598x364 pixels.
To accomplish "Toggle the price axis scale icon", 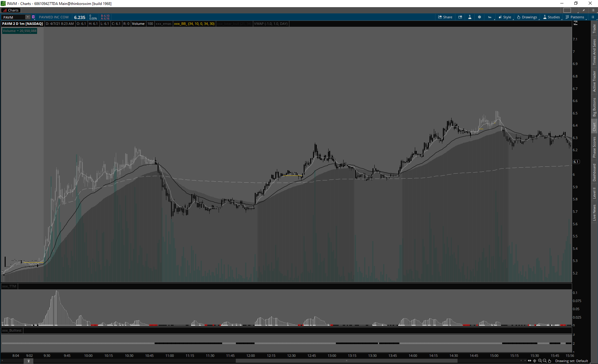I will pyautogui.click(x=576, y=23).
